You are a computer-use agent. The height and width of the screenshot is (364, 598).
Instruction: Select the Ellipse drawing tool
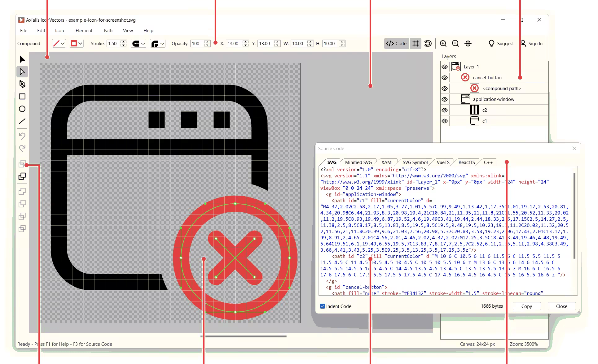(x=22, y=109)
